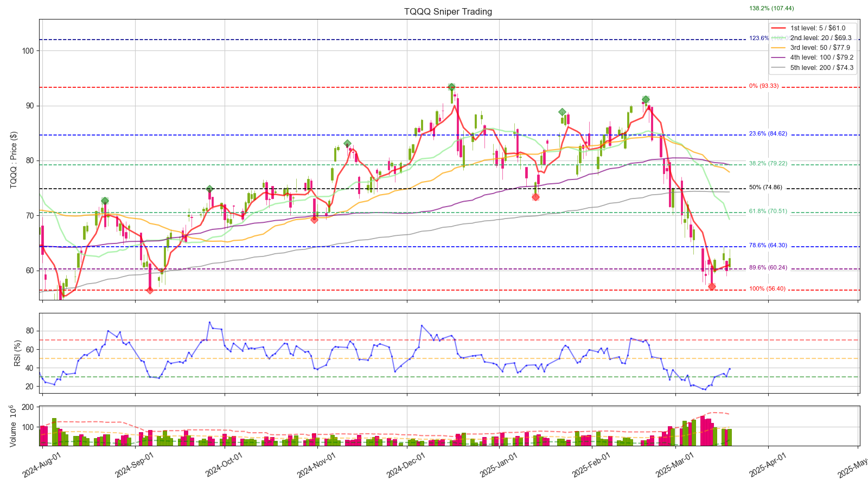This screenshot has width=868, height=488.
Task: Click red diamond at the mid-March low
Action: pyautogui.click(x=712, y=286)
